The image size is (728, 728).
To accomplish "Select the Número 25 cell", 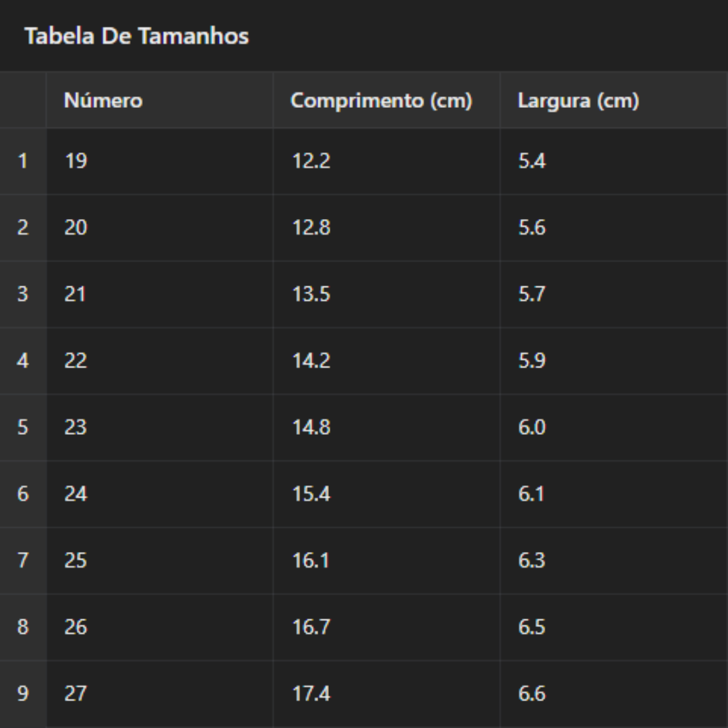I will point(75,560).
